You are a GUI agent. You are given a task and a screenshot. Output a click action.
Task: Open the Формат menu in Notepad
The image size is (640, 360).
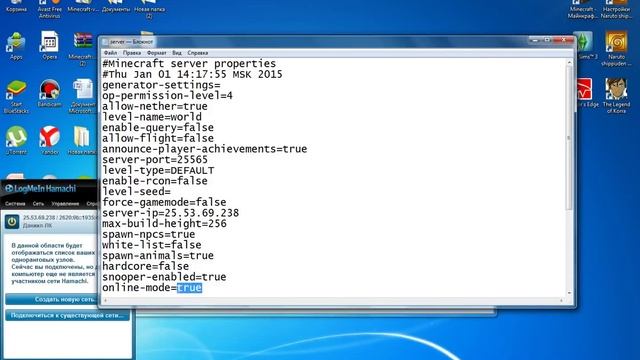[157, 53]
